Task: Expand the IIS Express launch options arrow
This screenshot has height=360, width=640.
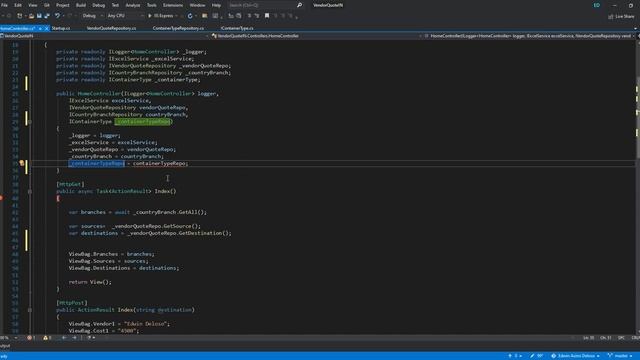Action: (x=176, y=16)
